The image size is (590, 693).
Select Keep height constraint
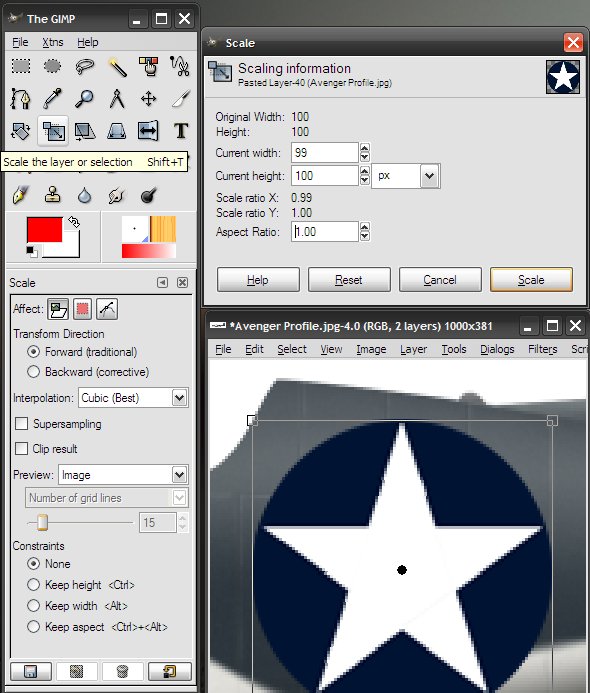34,585
